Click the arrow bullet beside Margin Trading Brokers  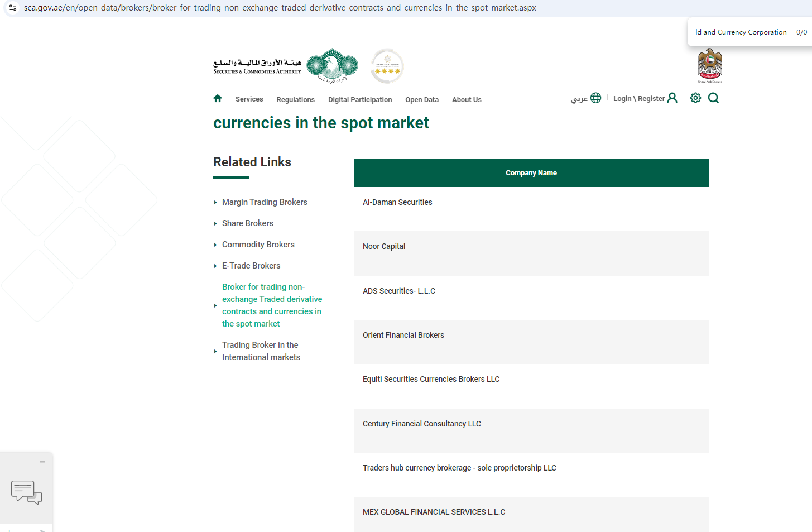click(215, 203)
